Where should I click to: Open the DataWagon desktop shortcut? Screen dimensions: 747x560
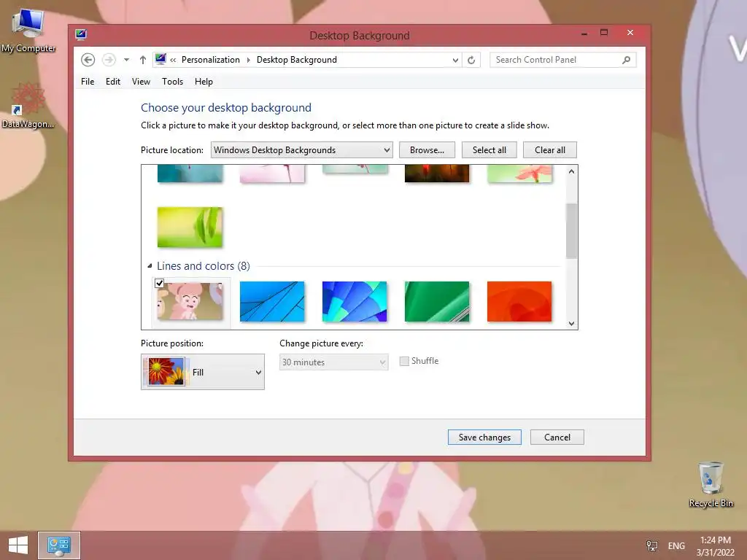tap(28, 106)
